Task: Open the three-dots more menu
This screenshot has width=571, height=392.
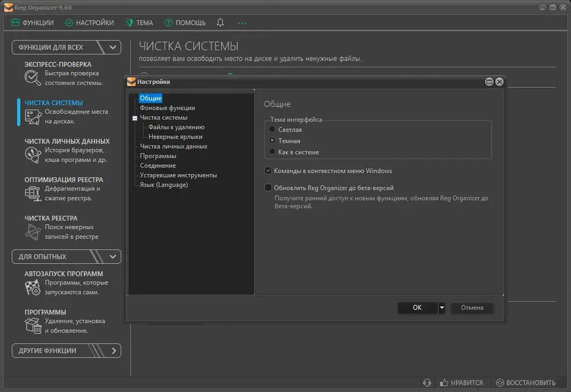Action: click(x=242, y=23)
